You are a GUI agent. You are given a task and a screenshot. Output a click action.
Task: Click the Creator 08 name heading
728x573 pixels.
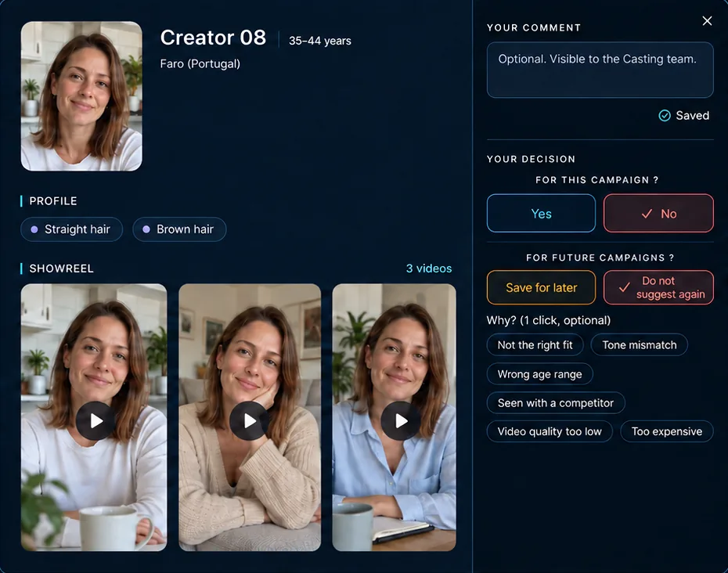pos(213,38)
